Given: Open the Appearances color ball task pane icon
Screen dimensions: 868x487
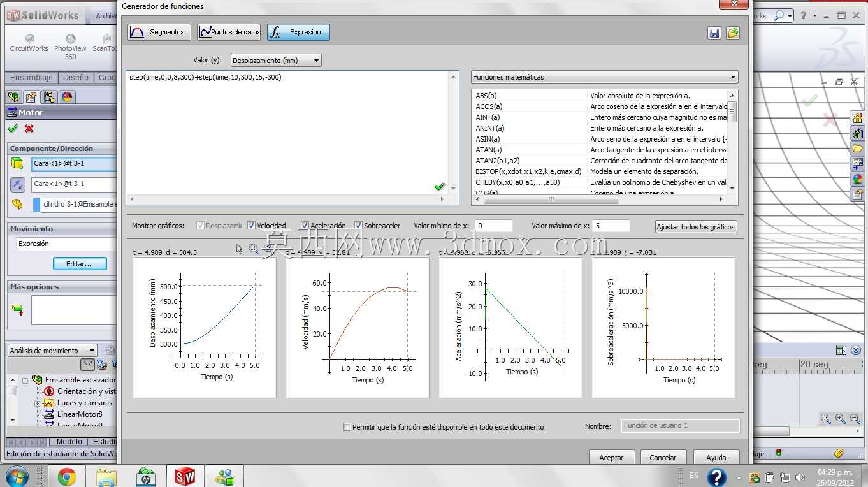Looking at the screenshot, I should [x=857, y=179].
